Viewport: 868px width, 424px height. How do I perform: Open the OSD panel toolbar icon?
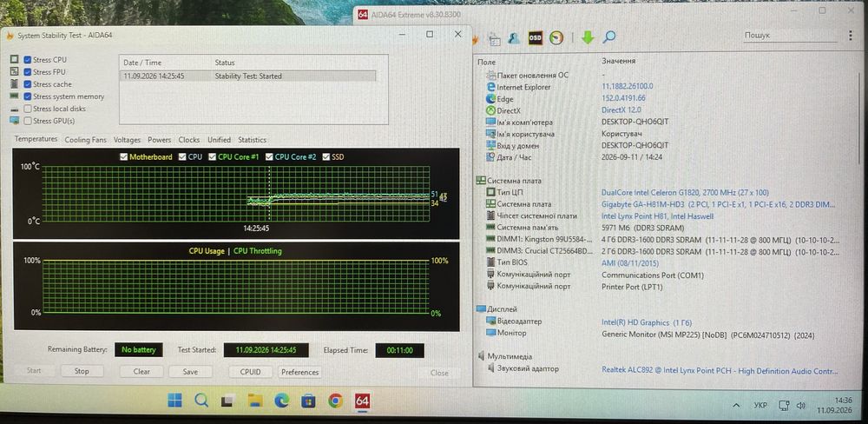coord(536,37)
